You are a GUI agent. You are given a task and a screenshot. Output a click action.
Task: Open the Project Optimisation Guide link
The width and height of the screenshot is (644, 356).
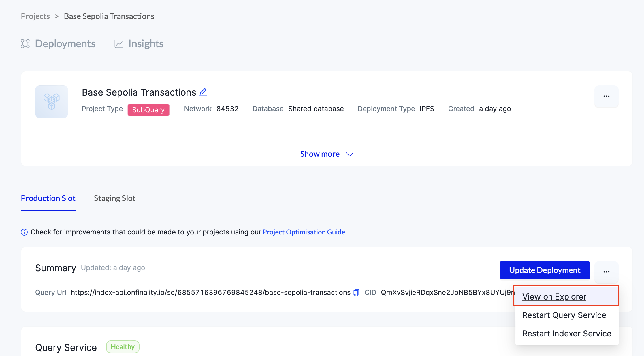click(x=304, y=232)
